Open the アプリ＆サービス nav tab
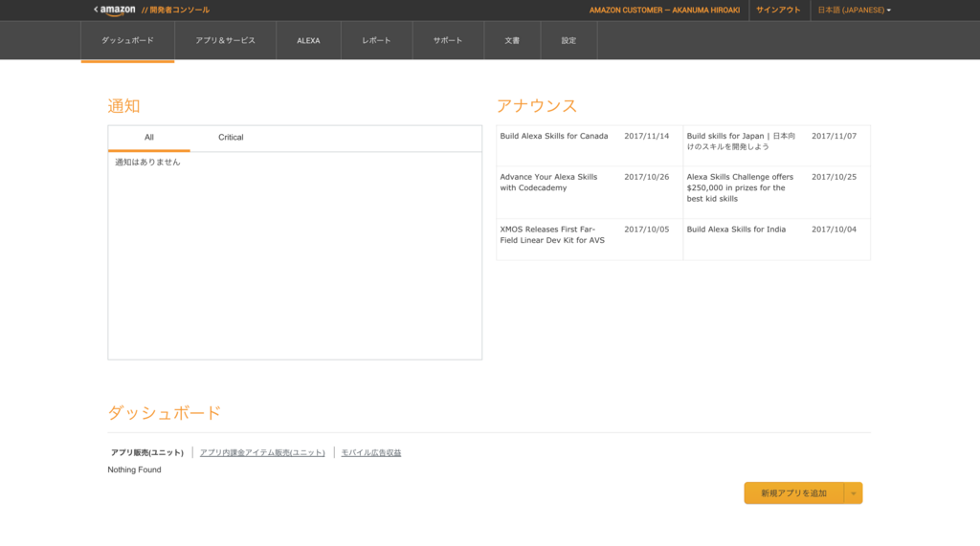980x546 pixels. click(225, 40)
